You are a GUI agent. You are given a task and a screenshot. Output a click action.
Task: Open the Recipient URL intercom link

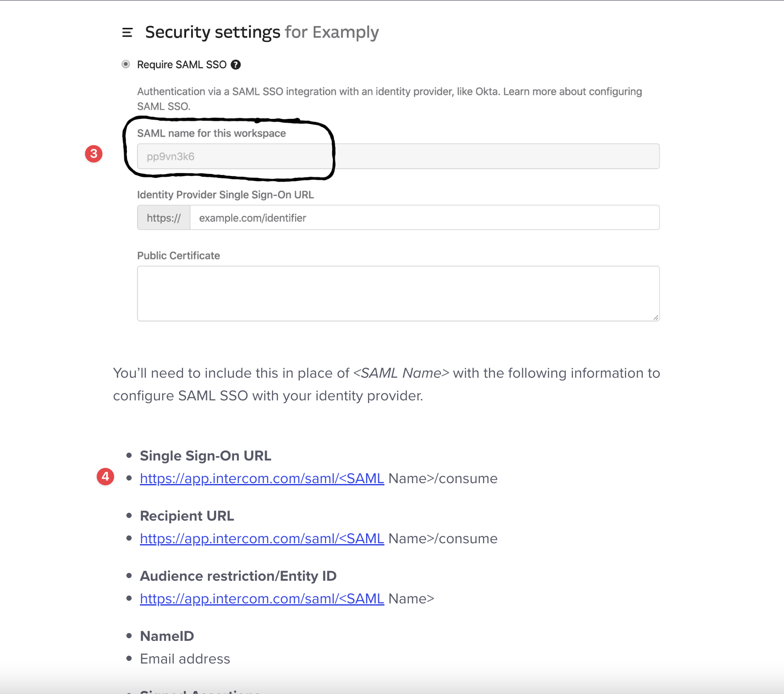click(x=261, y=538)
